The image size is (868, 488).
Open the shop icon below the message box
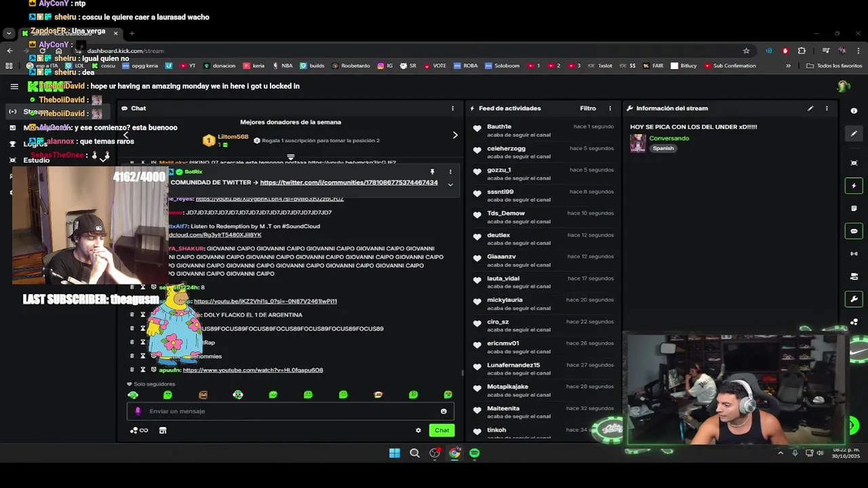click(163, 430)
